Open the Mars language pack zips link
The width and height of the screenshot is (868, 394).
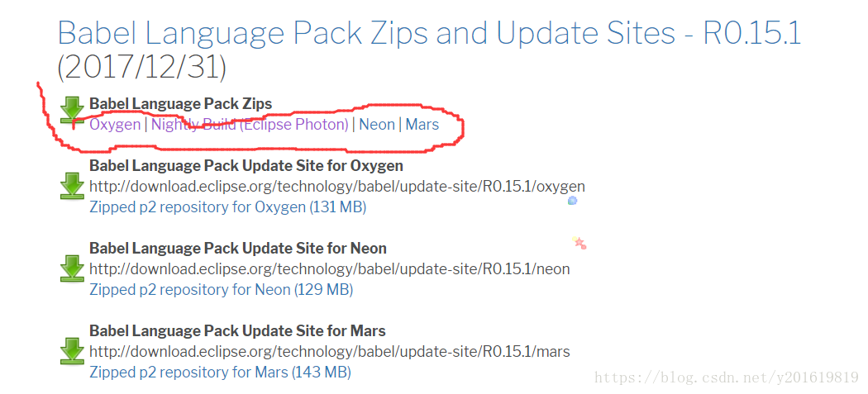pyautogui.click(x=422, y=125)
